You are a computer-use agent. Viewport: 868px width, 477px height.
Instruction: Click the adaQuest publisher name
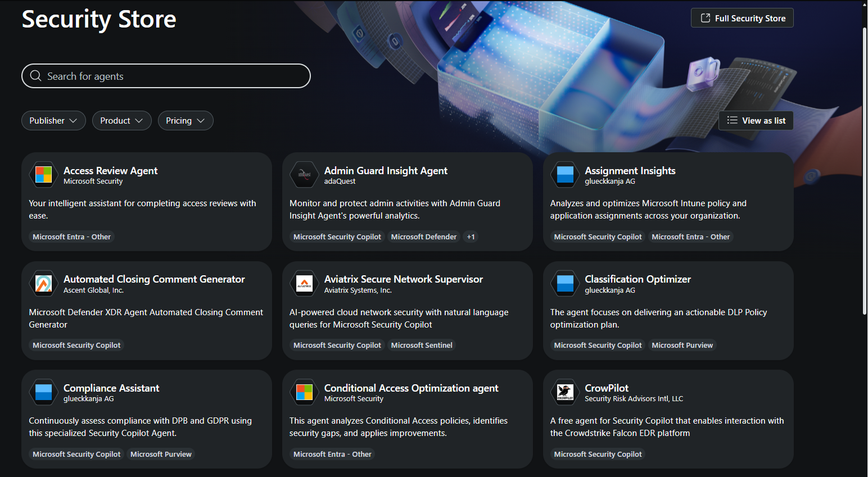click(x=340, y=181)
